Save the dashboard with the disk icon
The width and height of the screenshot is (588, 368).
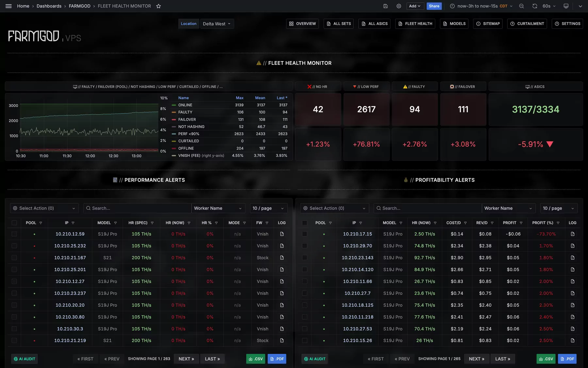coord(385,6)
